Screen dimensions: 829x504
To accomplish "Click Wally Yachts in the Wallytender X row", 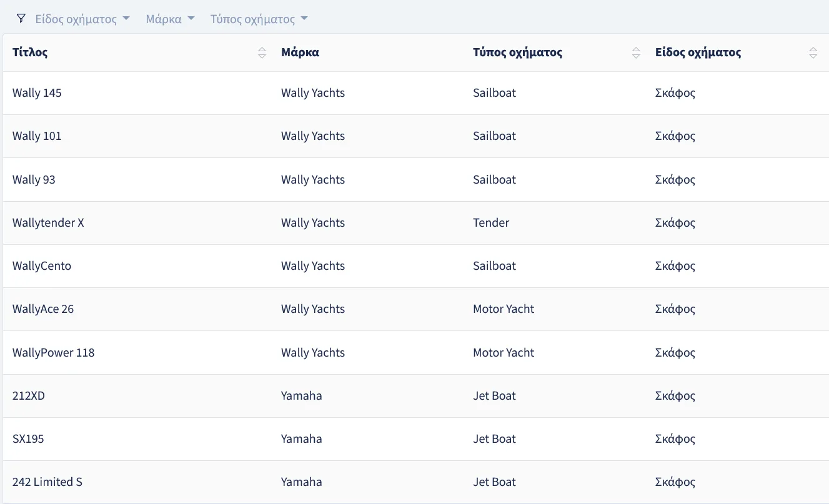I will pyautogui.click(x=313, y=223).
